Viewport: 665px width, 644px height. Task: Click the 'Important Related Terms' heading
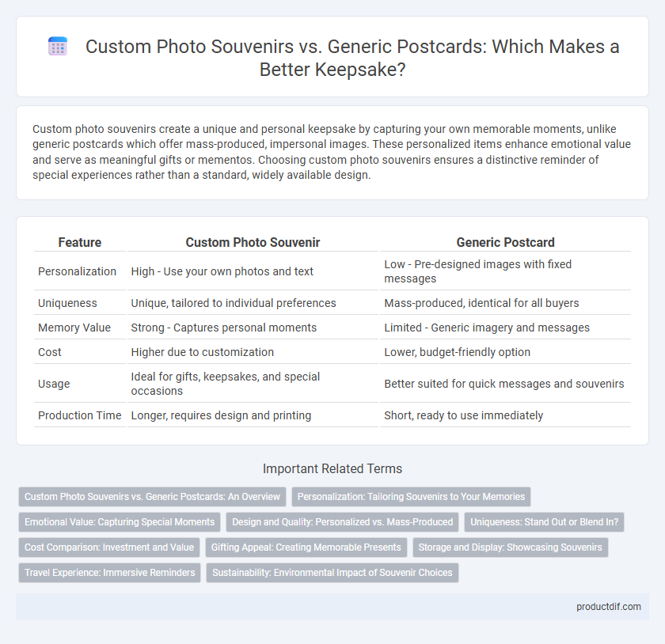[332, 468]
